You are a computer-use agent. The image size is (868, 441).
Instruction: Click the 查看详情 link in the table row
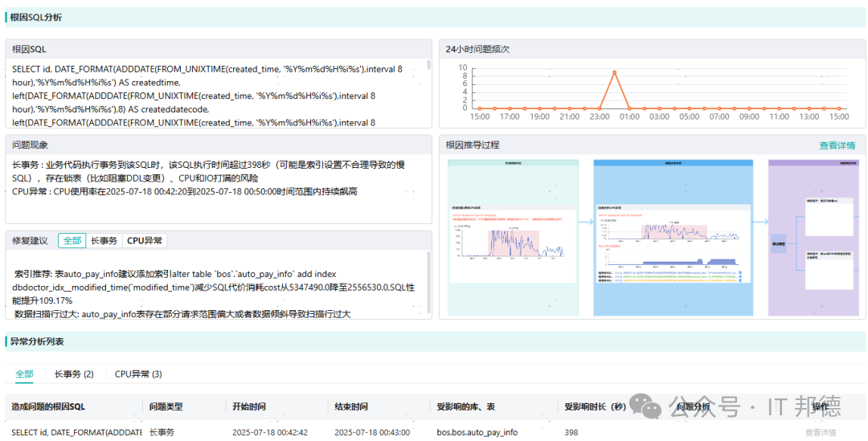pyautogui.click(x=821, y=433)
